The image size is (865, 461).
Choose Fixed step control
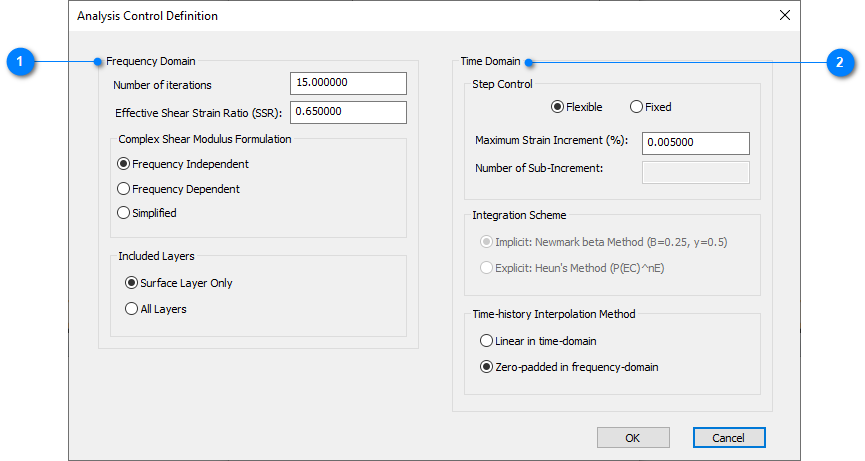650,107
